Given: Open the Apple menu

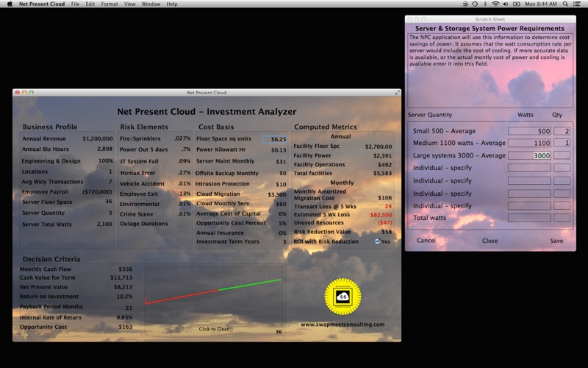Looking at the screenshot, I should (8, 4).
